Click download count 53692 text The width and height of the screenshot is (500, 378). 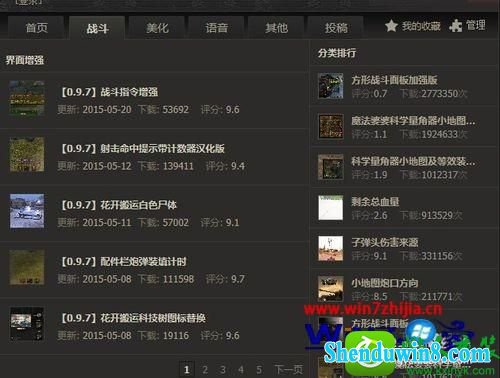point(175,109)
